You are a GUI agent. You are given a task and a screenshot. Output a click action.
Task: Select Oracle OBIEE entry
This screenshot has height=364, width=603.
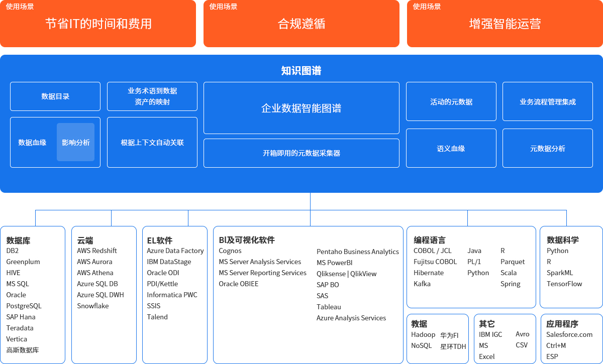coord(239,284)
